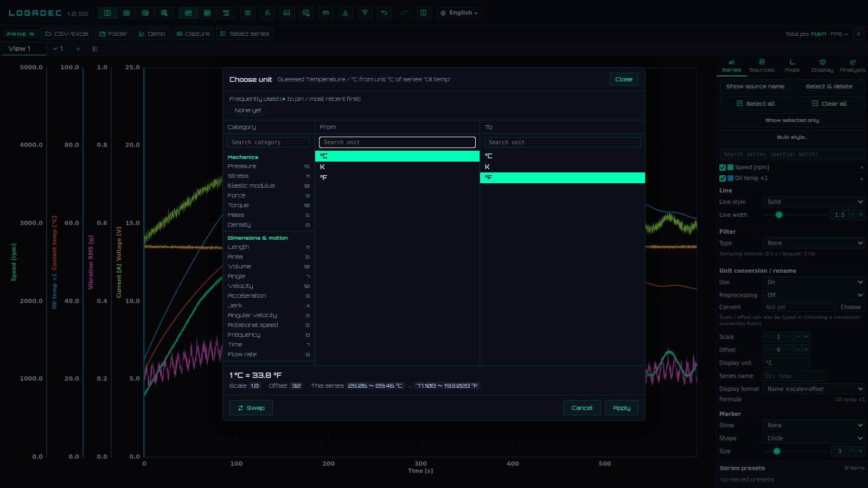Click Apply in Choose unit dialog
Image resolution: width=868 pixels, height=488 pixels.
point(622,408)
